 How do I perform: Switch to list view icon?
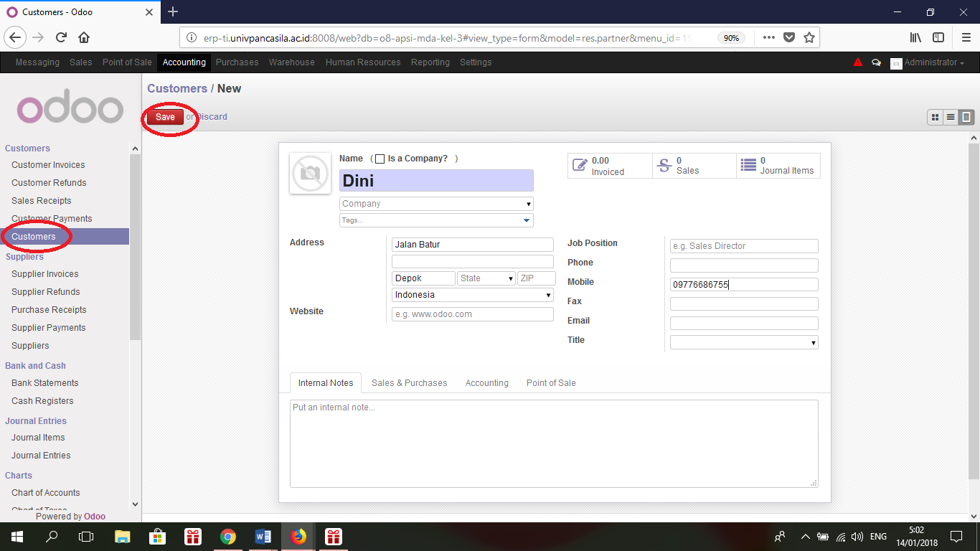click(x=951, y=117)
